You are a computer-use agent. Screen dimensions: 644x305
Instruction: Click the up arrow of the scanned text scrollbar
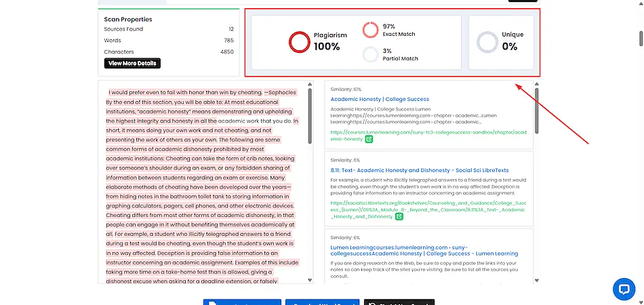coord(310,84)
